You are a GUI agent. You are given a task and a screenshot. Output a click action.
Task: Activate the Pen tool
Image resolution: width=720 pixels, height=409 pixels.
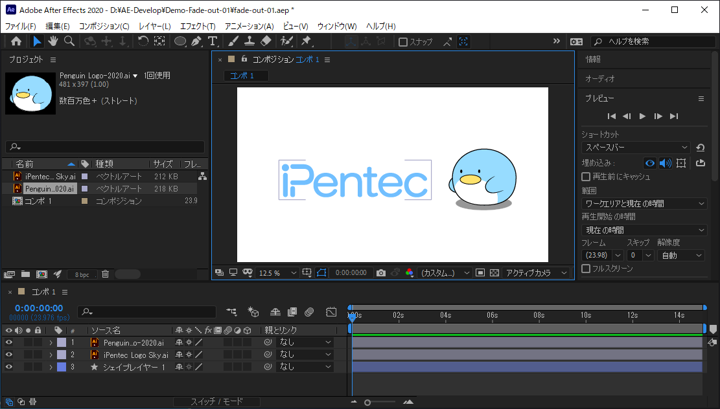197,41
